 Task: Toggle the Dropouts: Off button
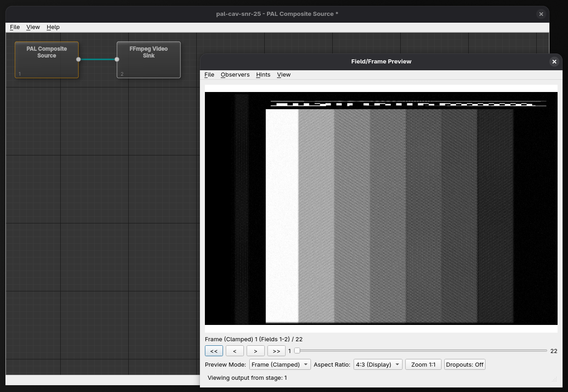465,364
